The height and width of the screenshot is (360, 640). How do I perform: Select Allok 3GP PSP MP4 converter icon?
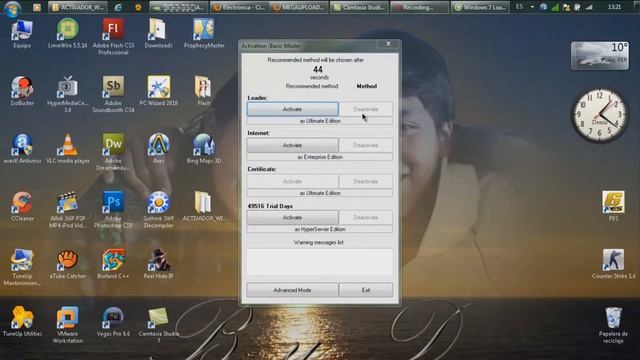68,209
